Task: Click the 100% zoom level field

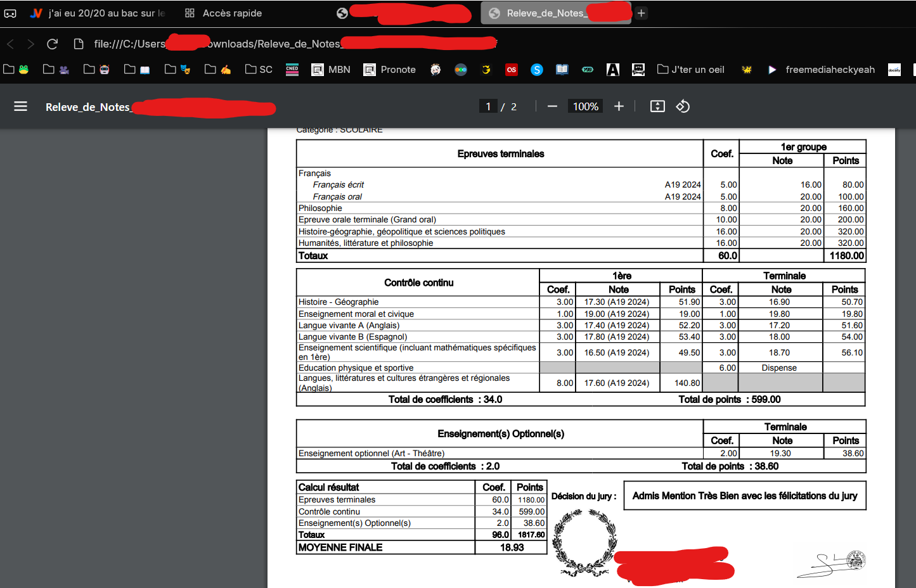Action: 585,106
